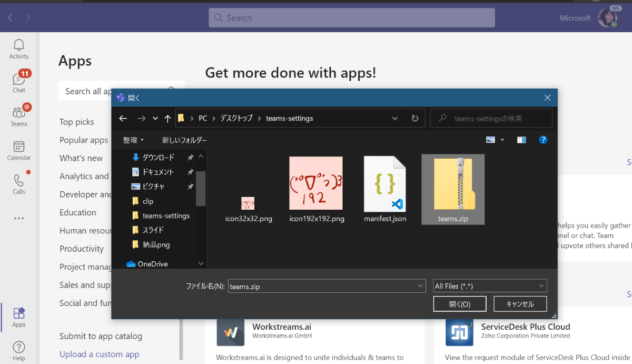
Task: Open Activity in Teams sidebar
Action: [x=19, y=49]
